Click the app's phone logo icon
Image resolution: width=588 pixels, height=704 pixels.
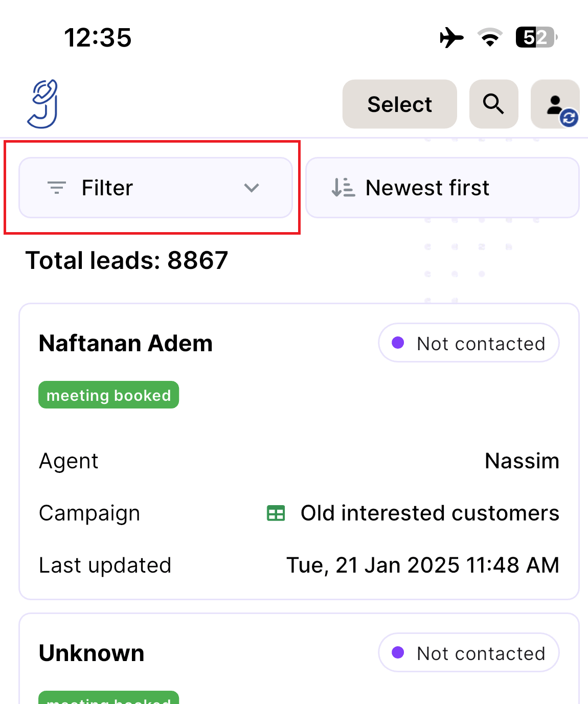pyautogui.click(x=42, y=103)
